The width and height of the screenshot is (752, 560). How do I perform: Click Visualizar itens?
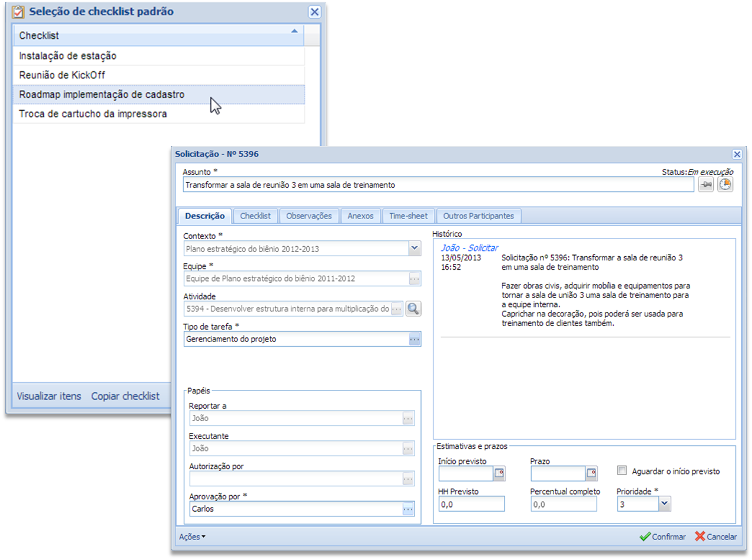pyautogui.click(x=49, y=396)
